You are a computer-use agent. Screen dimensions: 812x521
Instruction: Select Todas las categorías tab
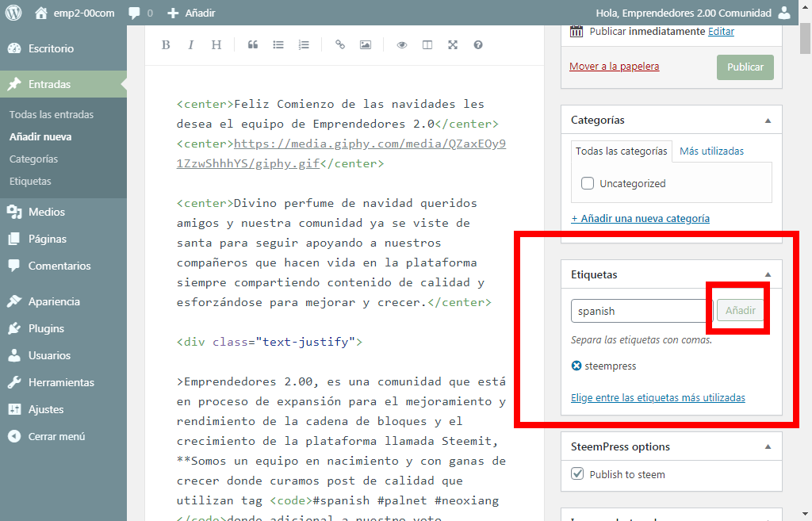622,151
